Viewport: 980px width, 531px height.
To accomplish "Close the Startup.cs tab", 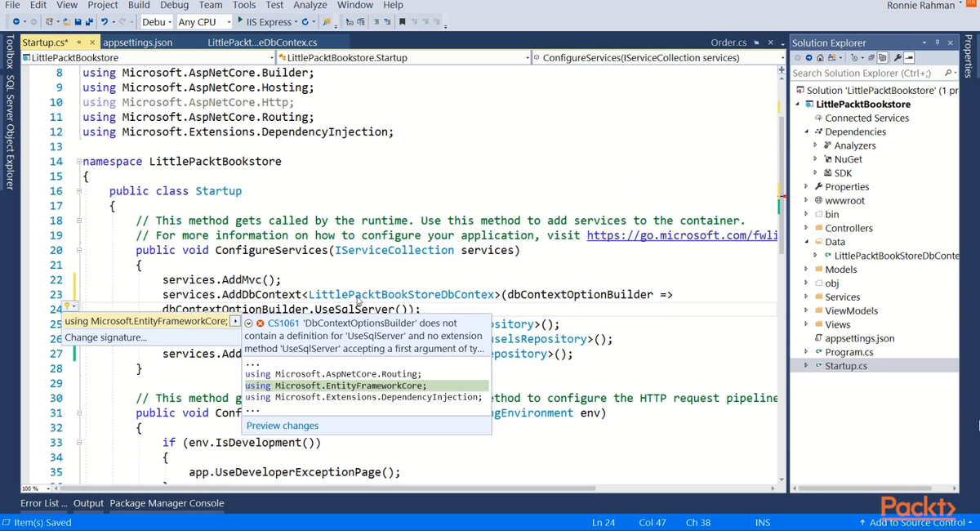I will click(91, 42).
